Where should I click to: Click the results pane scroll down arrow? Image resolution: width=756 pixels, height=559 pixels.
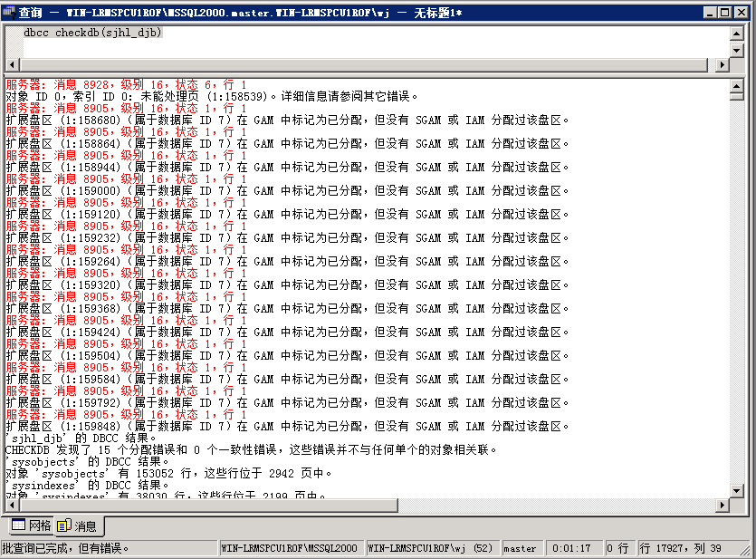737,490
